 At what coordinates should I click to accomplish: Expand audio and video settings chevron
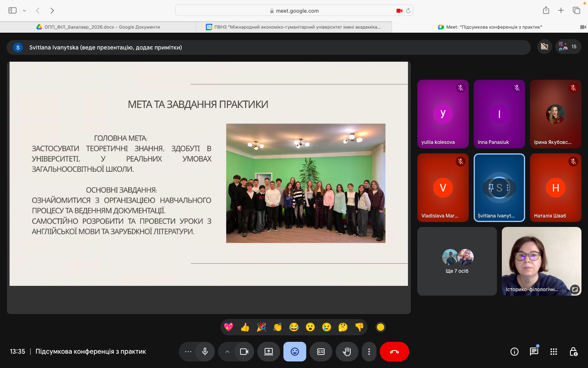pos(227,352)
